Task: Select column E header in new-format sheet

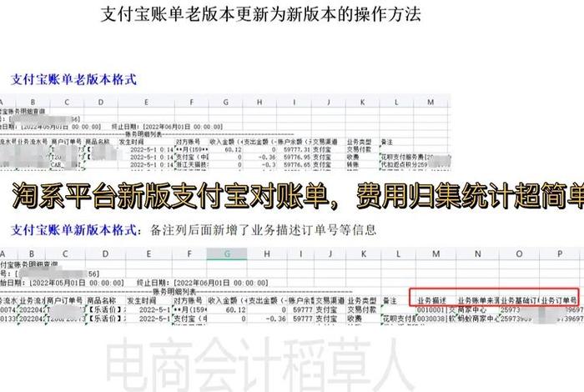Action: (x=149, y=254)
